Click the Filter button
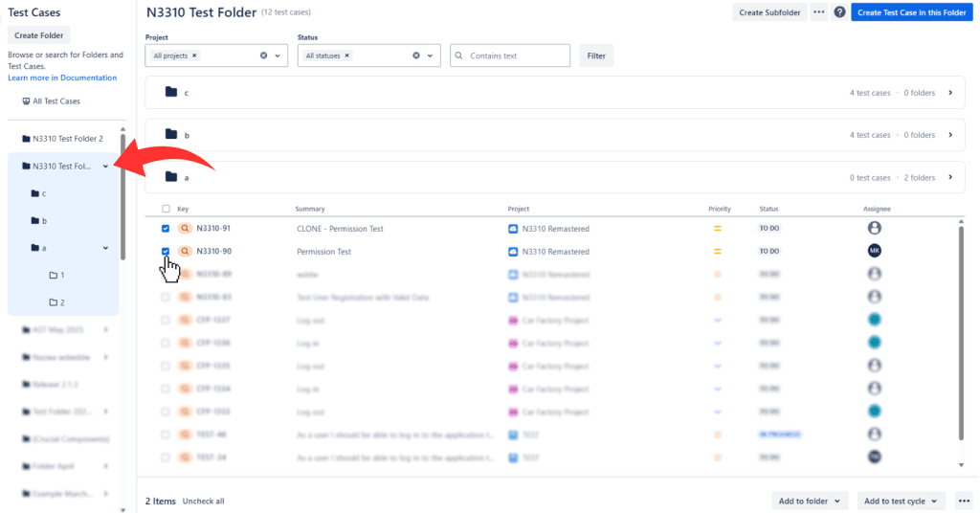 (x=596, y=56)
